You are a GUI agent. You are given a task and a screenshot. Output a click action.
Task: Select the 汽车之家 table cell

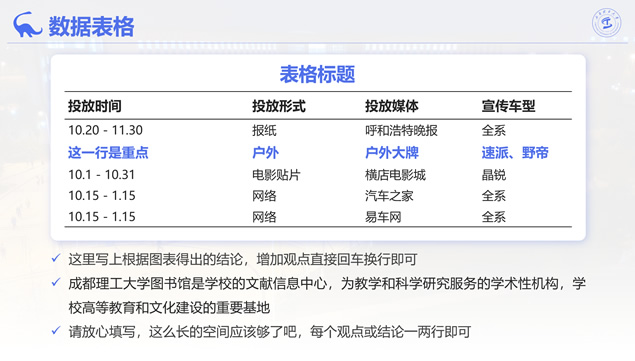[389, 196]
